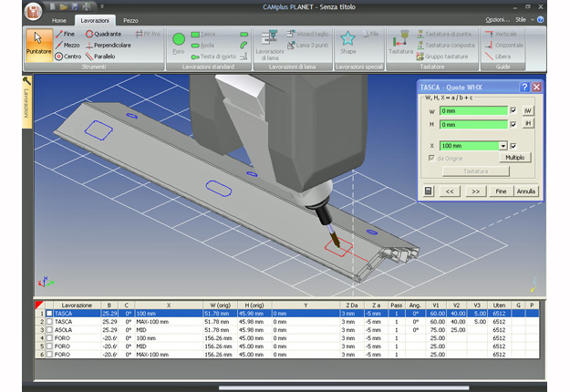The height and width of the screenshot is (392, 570).
Task: Switch to the Home ribbon tab
Action: pos(59,20)
